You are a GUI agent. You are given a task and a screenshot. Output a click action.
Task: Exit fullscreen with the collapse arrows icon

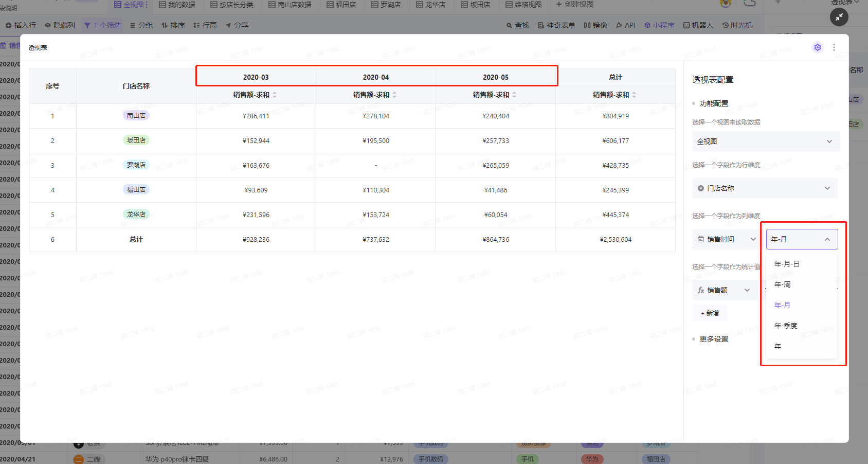click(x=839, y=17)
